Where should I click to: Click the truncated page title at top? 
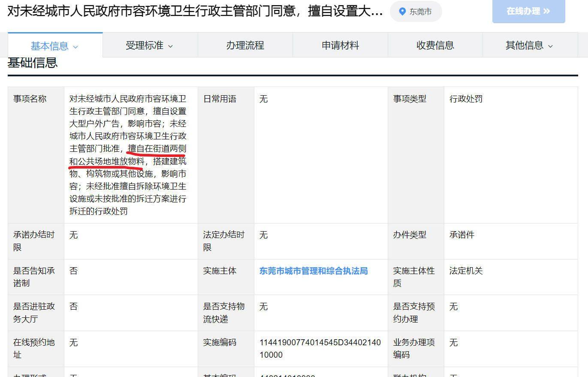coord(195,12)
